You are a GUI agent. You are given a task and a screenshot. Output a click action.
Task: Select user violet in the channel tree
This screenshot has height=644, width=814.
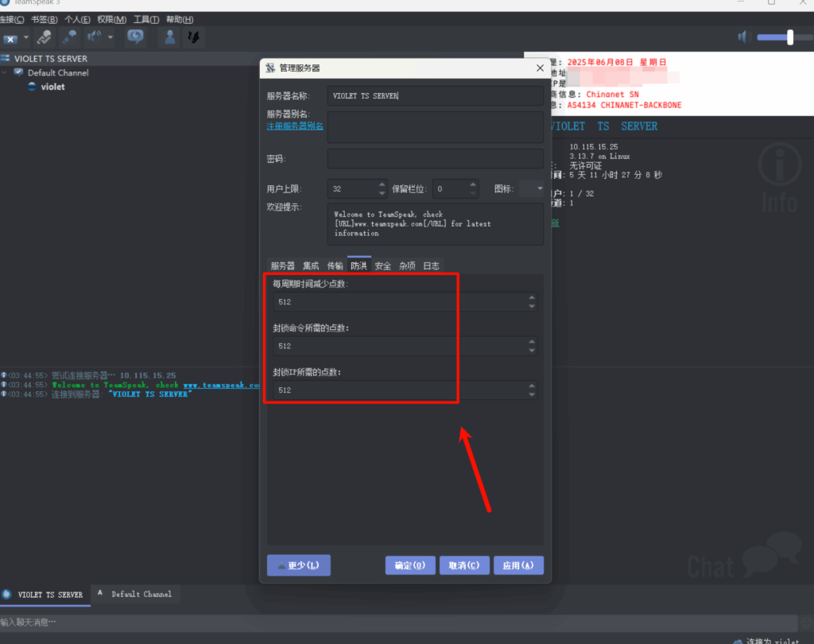[x=53, y=87]
